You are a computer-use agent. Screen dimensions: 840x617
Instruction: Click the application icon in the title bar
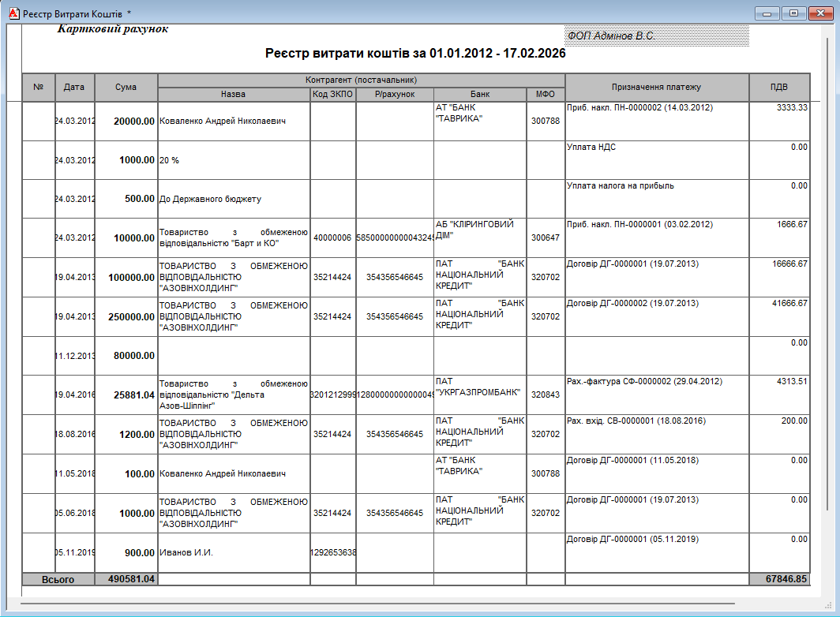pos(13,13)
